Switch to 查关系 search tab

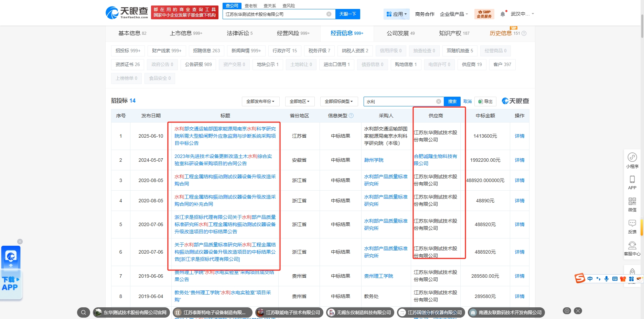270,6
